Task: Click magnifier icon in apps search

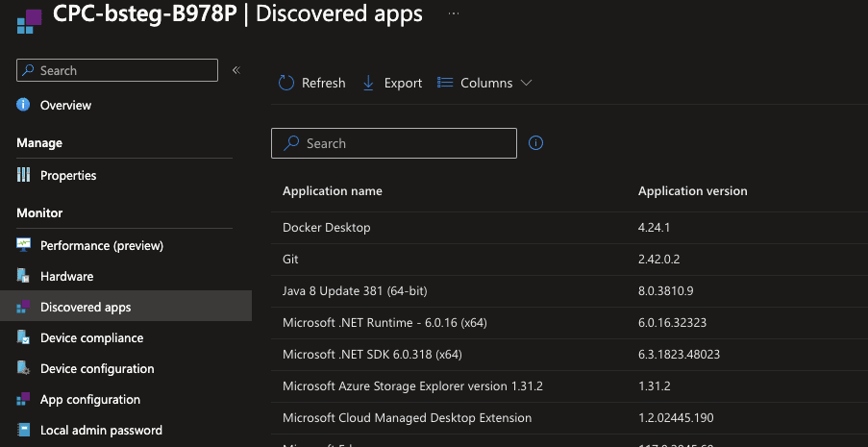Action: (x=291, y=143)
